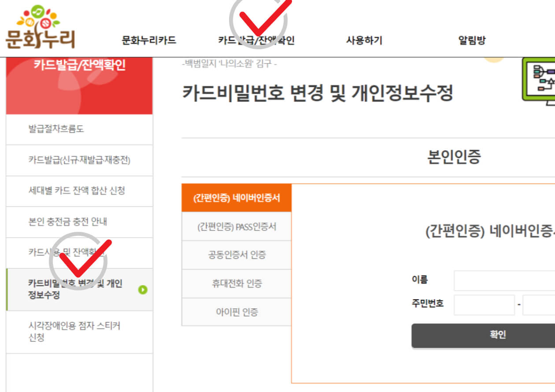Click the second 주민번호 input field
Image resolution: width=555 pixels, height=392 pixels.
click(x=539, y=305)
